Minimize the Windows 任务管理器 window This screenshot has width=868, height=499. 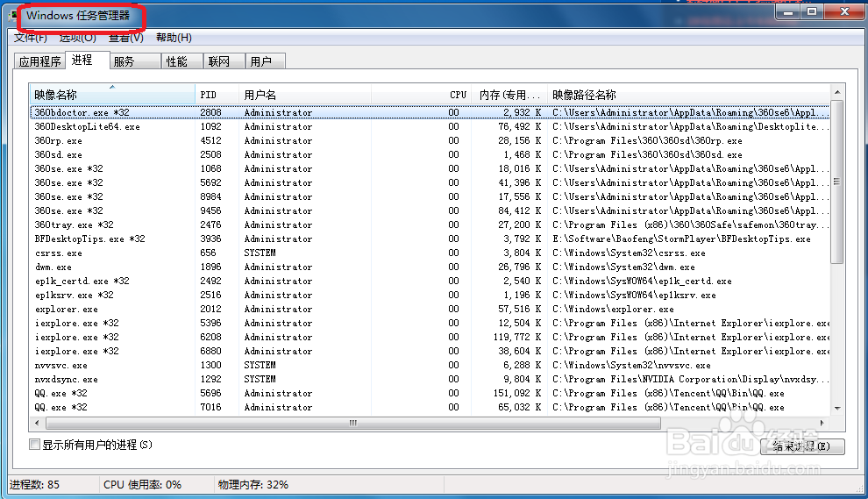pyautogui.click(x=788, y=11)
